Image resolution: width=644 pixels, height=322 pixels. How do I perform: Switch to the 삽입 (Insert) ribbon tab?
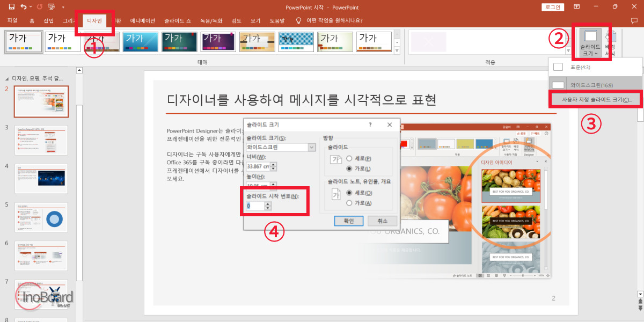tap(49, 20)
